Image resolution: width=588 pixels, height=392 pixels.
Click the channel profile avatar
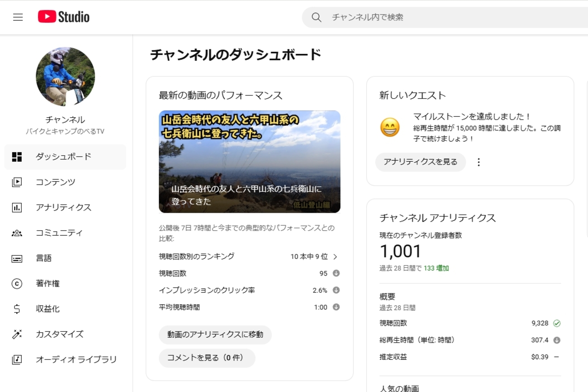tap(65, 76)
